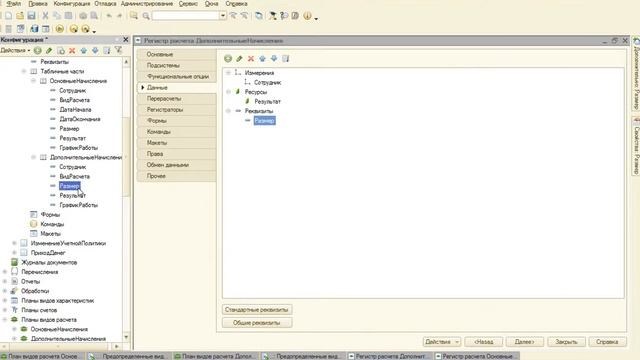Expand the Перечисления tree node
This screenshot has height=360, width=640.
(x=5, y=271)
